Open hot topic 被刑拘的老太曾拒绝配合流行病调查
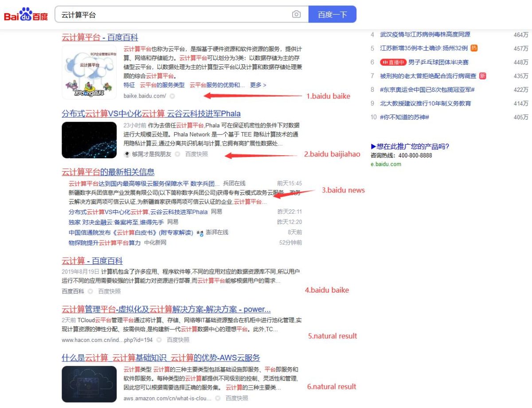This screenshot has width=532, height=408. tap(428, 76)
